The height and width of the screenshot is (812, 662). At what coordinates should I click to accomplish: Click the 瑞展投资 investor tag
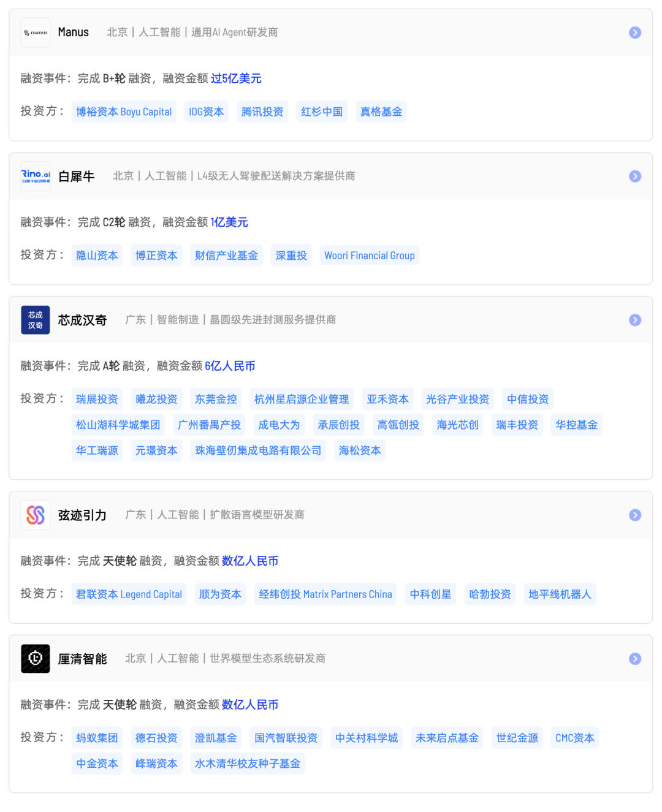point(97,400)
